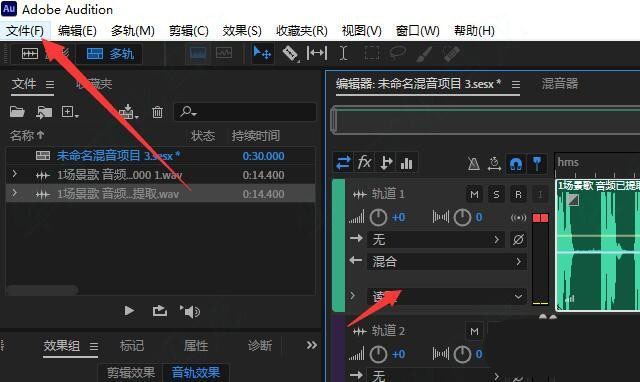The width and height of the screenshot is (640, 382).
Task: Play the selected file preview
Action: (x=129, y=311)
